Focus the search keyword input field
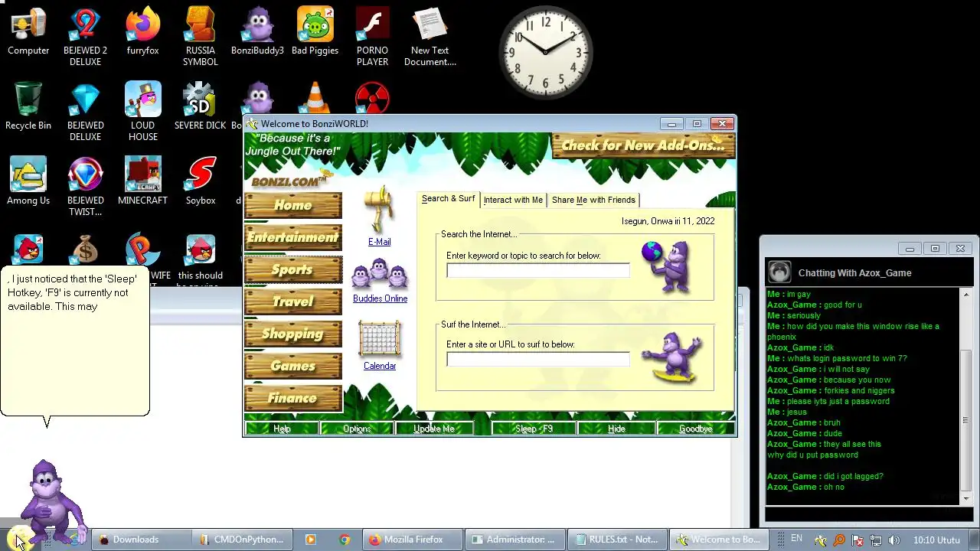The height and width of the screenshot is (551, 980). (x=538, y=270)
